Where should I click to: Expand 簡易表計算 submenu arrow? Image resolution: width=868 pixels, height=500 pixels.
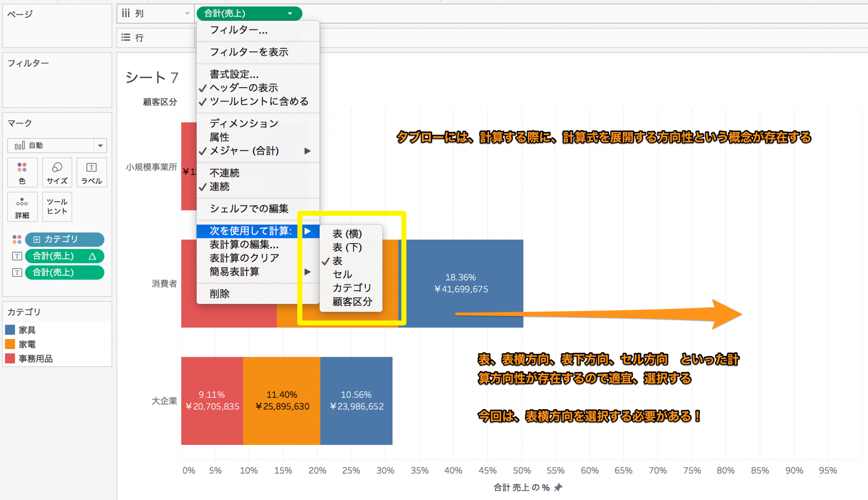(307, 272)
